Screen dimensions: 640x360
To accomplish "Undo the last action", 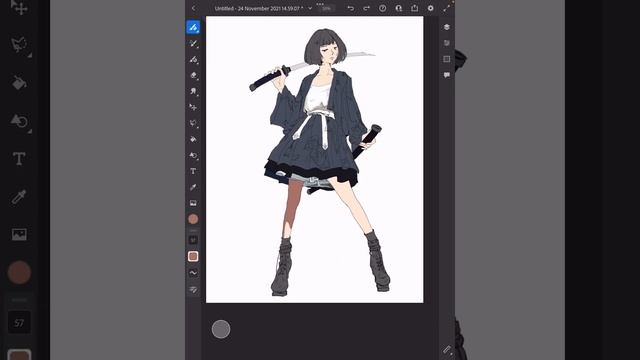I will [351, 8].
